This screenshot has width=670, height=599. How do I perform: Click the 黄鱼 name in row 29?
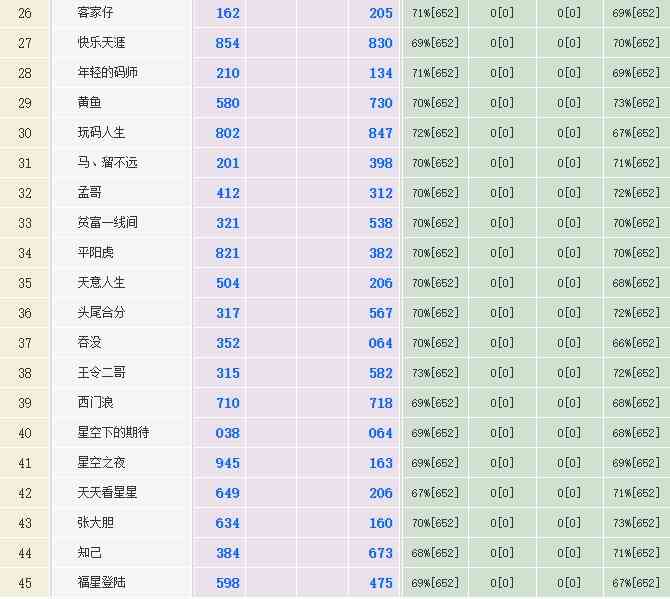(89, 103)
